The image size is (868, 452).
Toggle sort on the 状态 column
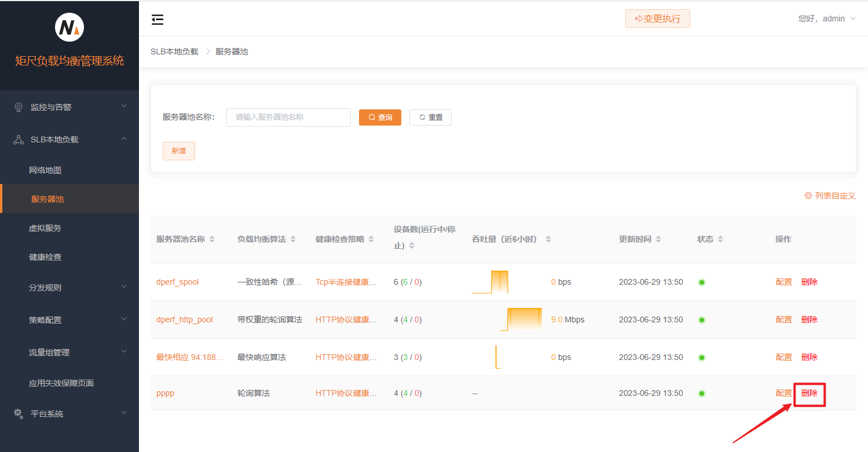[719, 238]
